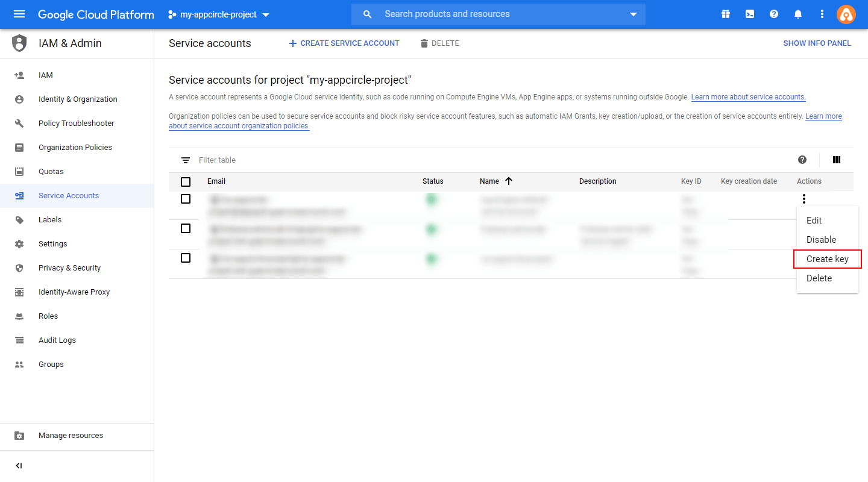868x482 pixels.
Task: Check the first service account row checkbox
Action: [x=186, y=199]
